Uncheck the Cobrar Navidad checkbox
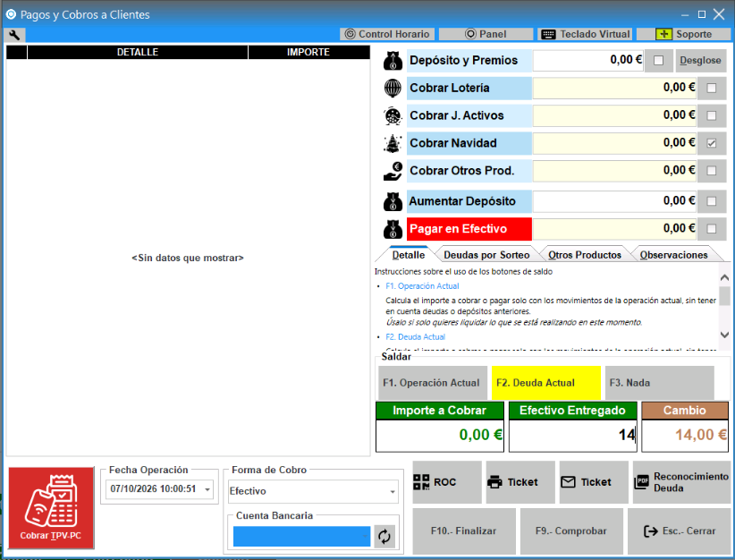 (x=712, y=143)
